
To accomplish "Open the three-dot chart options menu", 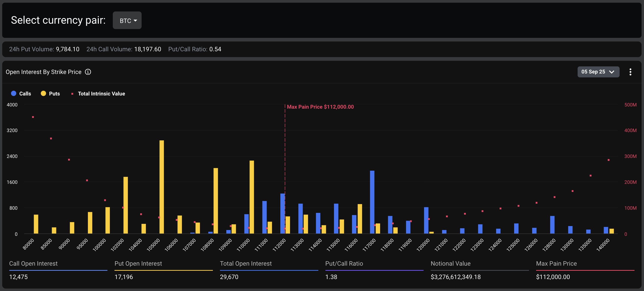I will (x=631, y=72).
